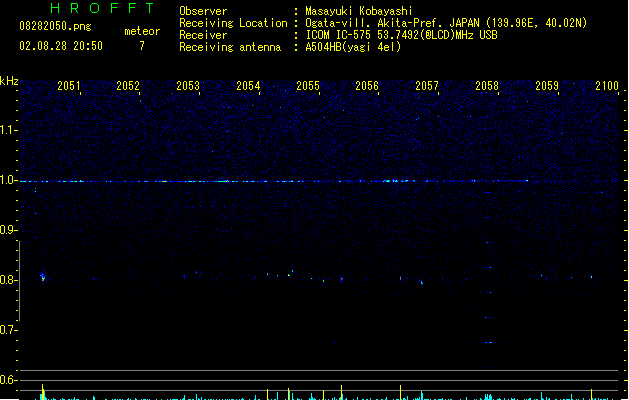Click the 2055 time axis marker

pos(308,86)
